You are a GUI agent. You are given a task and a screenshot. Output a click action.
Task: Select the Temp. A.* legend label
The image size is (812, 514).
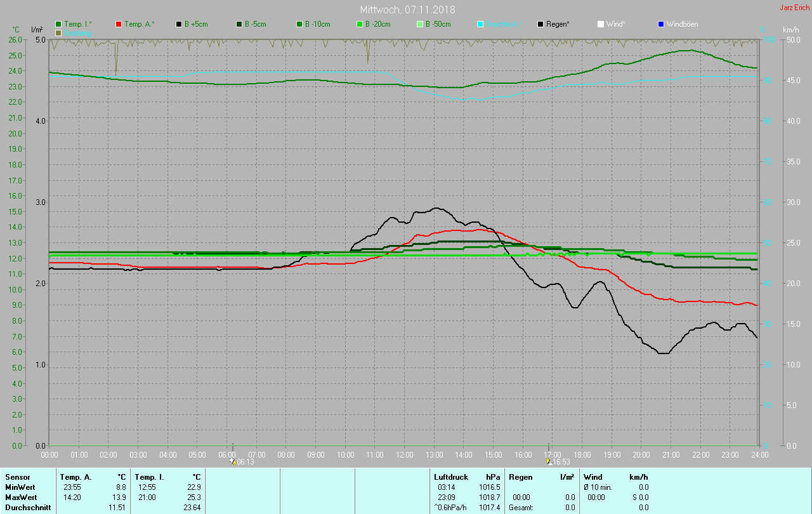139,24
